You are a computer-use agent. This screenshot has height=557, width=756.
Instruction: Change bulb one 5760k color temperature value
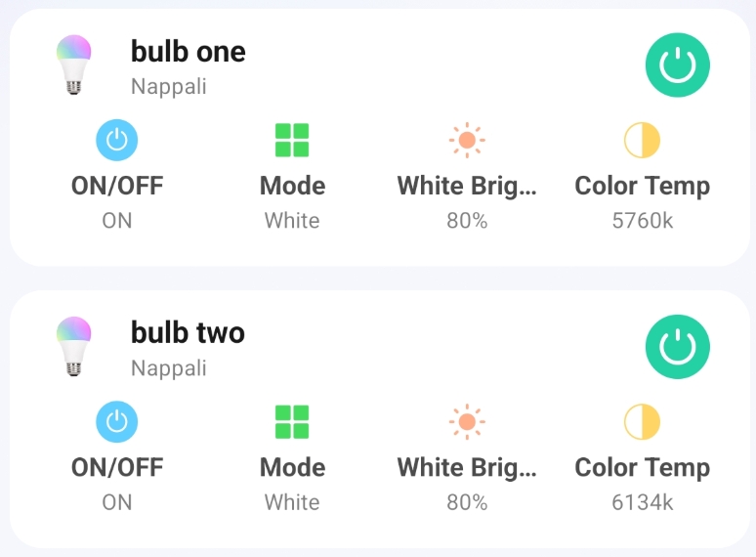pos(643,221)
